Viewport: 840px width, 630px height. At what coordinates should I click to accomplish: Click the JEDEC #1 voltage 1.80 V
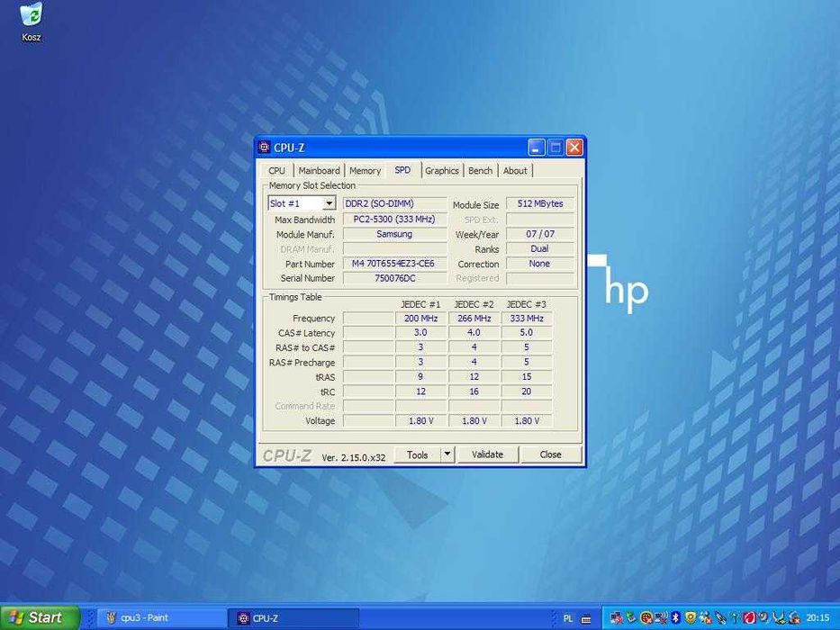pos(420,421)
